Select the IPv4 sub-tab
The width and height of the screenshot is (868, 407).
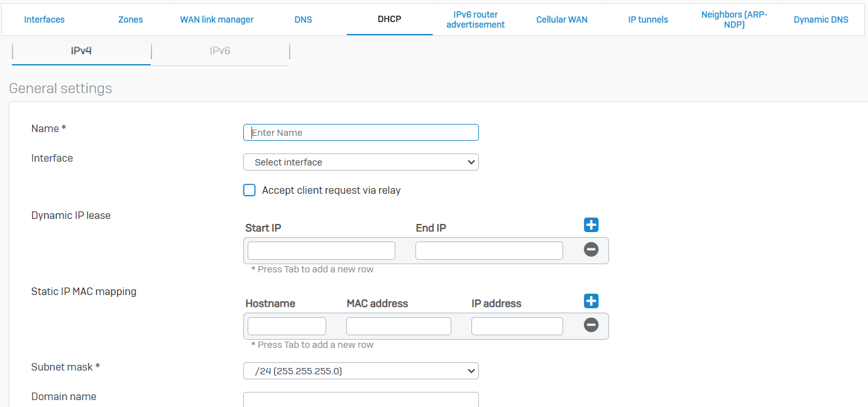[x=81, y=50]
